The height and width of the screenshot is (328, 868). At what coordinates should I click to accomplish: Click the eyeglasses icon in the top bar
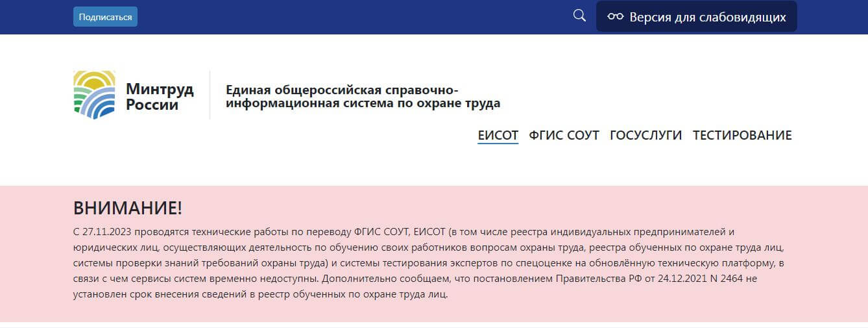615,17
